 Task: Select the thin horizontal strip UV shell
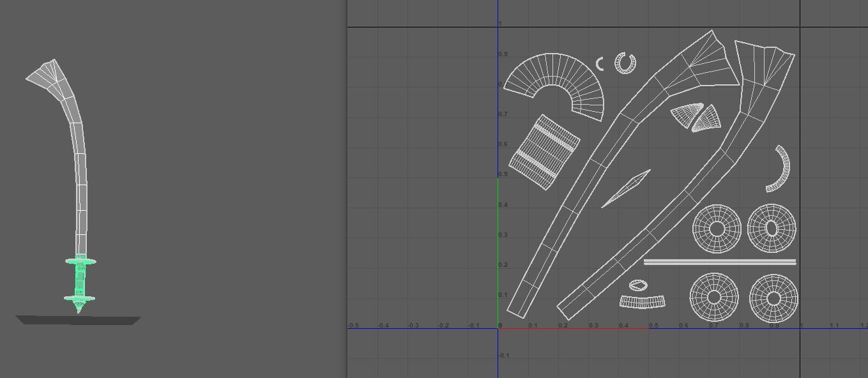point(720,262)
